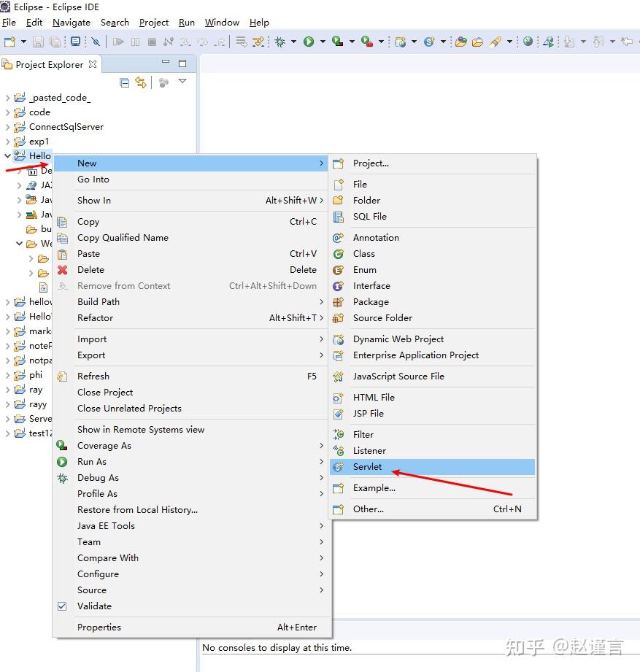Open Properties from the context menu
640x672 pixels.
[99, 627]
